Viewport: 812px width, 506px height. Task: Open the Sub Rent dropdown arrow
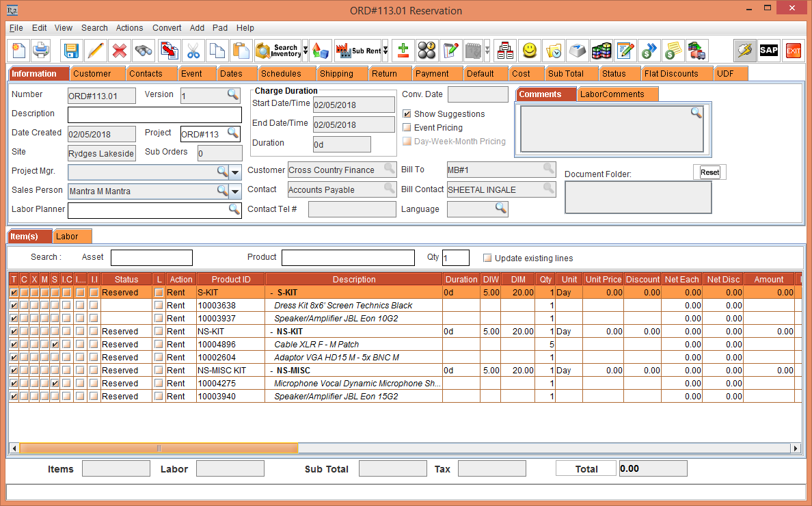coord(385,51)
